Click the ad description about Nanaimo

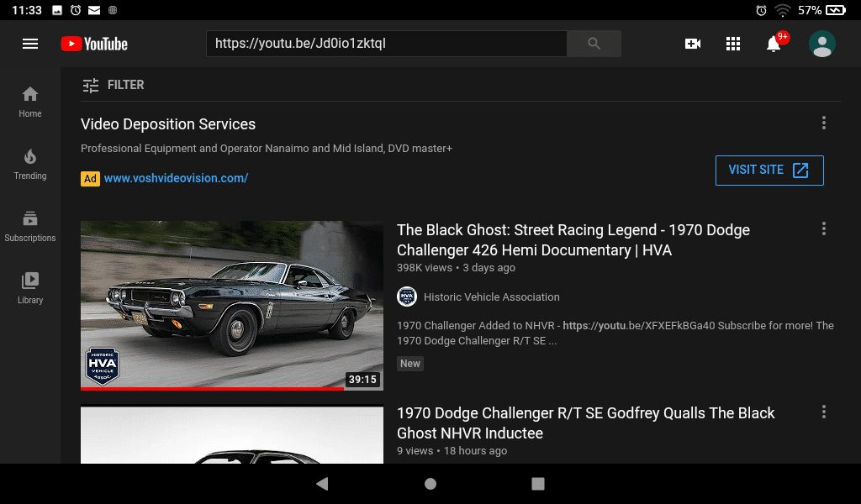[267, 149]
